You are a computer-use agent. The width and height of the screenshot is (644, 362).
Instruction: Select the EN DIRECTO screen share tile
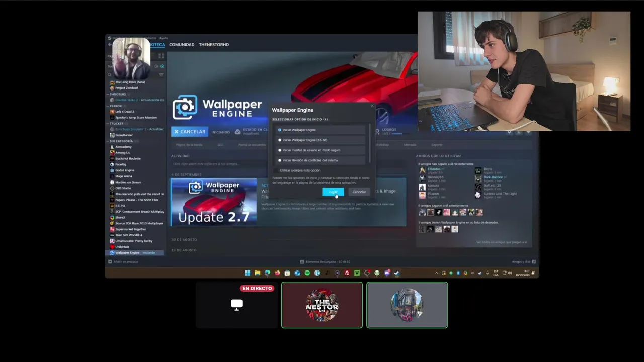236,305
